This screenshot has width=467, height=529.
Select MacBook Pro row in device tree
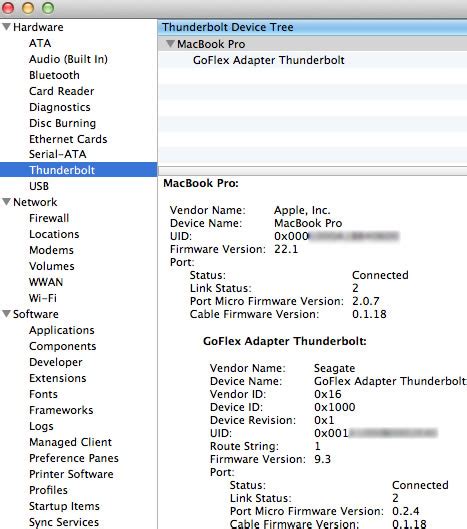312,44
